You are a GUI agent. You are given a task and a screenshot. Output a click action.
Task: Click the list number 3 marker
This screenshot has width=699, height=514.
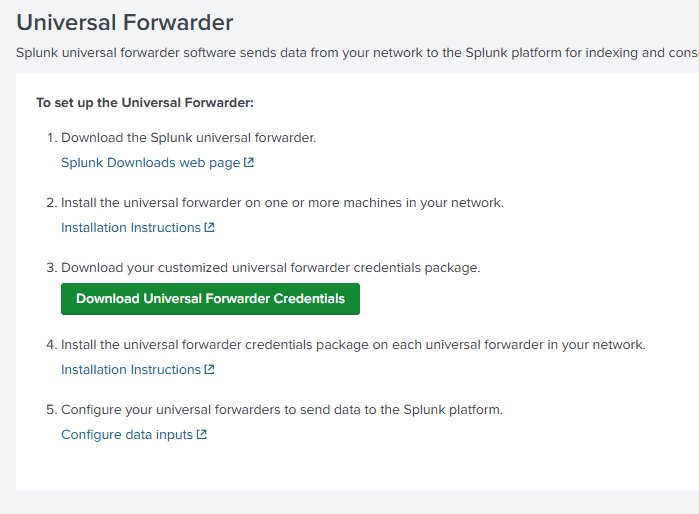point(52,268)
